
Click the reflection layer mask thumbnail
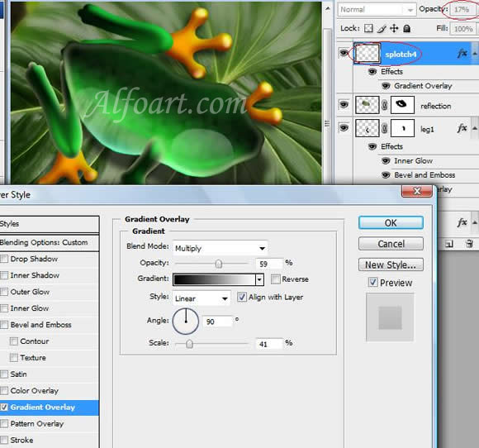click(x=403, y=105)
